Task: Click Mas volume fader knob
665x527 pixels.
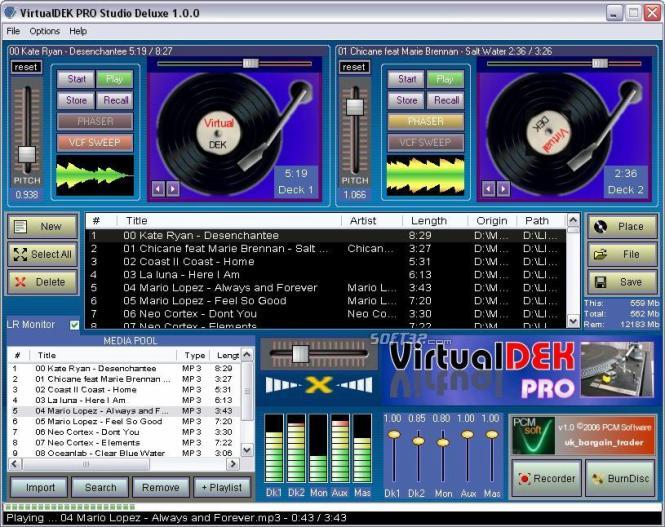Action: pos(492,435)
